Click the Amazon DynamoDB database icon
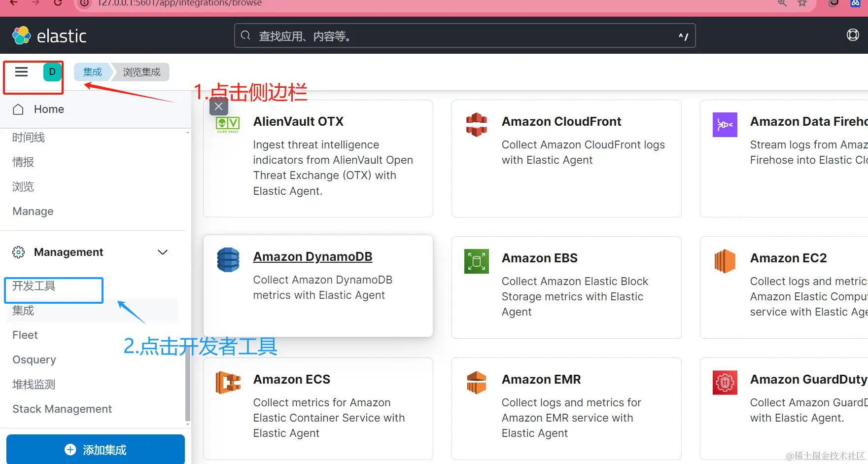The height and width of the screenshot is (464, 868). click(228, 260)
